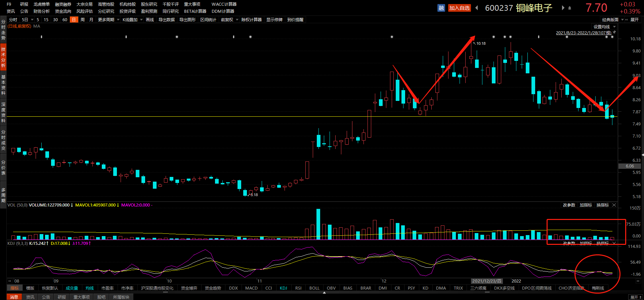Open the 龙虎榜单 menu item

click(x=41, y=4)
